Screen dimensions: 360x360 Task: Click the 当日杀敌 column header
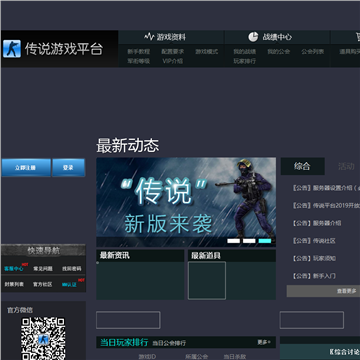(235, 356)
